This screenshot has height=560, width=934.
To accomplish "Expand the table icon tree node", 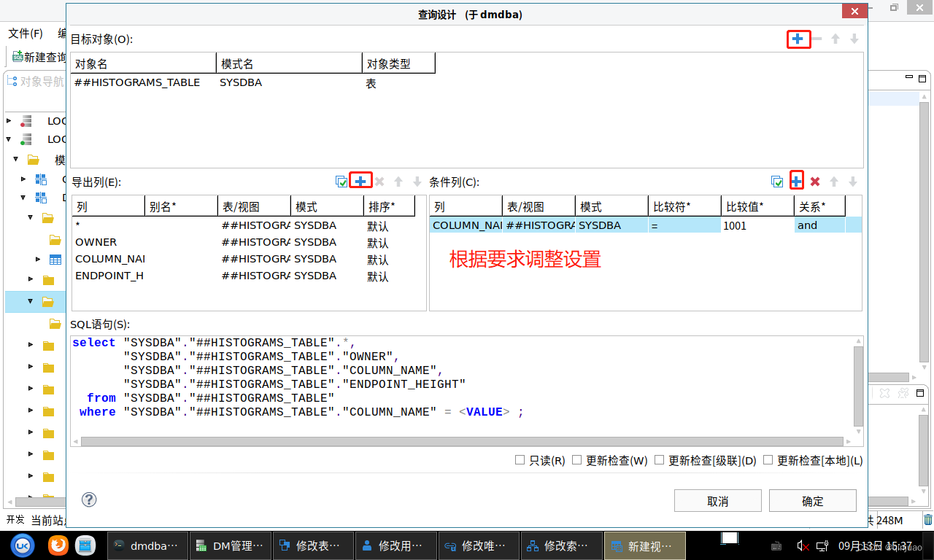I will click(x=38, y=259).
